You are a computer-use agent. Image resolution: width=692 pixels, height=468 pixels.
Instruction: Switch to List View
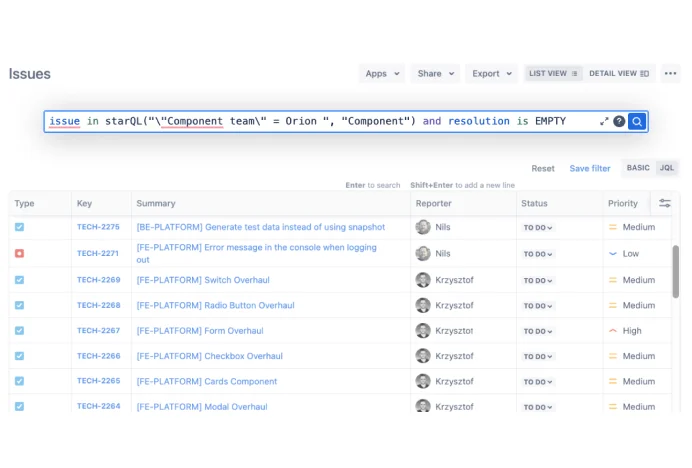[553, 73]
